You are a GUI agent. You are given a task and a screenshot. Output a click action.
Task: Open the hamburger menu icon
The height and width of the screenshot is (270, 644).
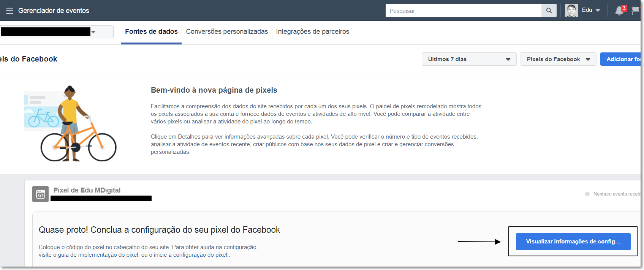pos(9,11)
